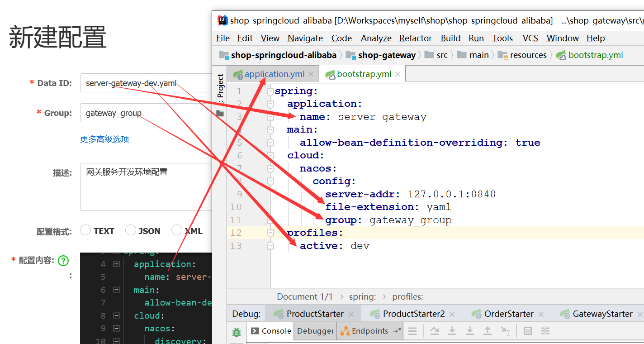
Task: Click the Step Over debugger icon
Action: (x=434, y=331)
